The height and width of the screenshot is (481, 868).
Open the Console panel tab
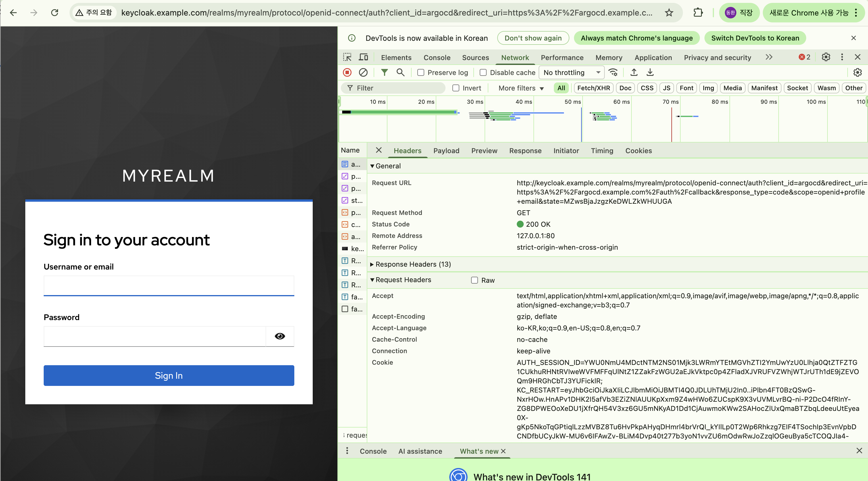click(x=437, y=57)
